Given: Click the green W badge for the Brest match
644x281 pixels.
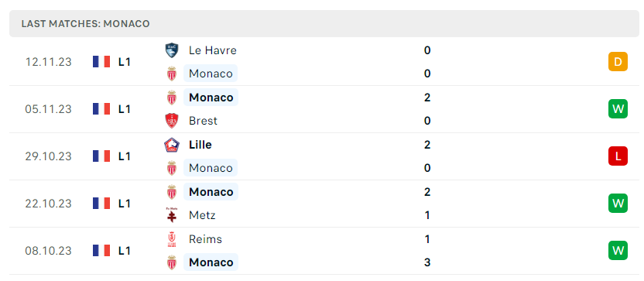Looking at the screenshot, I should (618, 109).
